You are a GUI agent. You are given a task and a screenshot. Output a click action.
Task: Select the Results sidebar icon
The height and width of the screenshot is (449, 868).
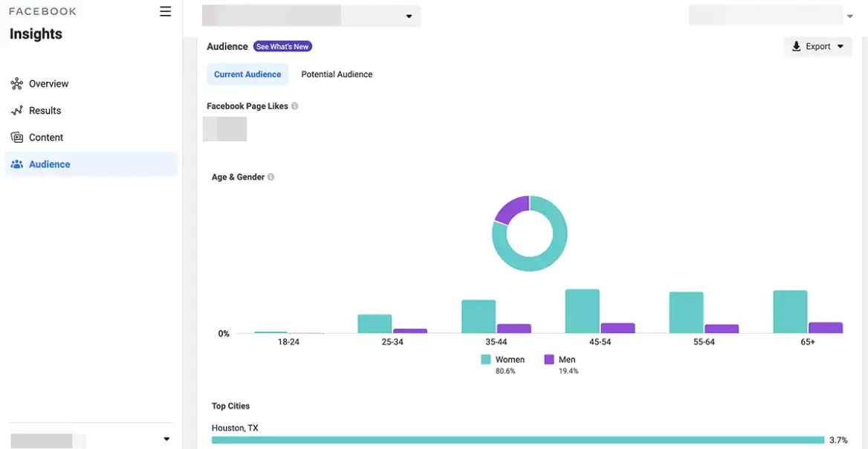click(x=17, y=110)
